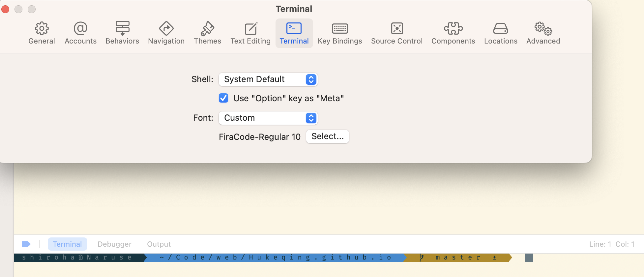Viewport: 644px width, 277px height.
Task: Click the blue tag icon beside Terminal tab
Action: coord(26,244)
